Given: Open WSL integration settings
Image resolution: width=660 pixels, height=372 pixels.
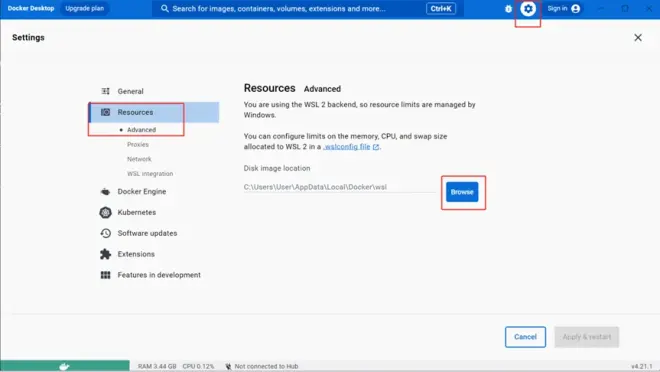Looking at the screenshot, I should pyautogui.click(x=150, y=174).
